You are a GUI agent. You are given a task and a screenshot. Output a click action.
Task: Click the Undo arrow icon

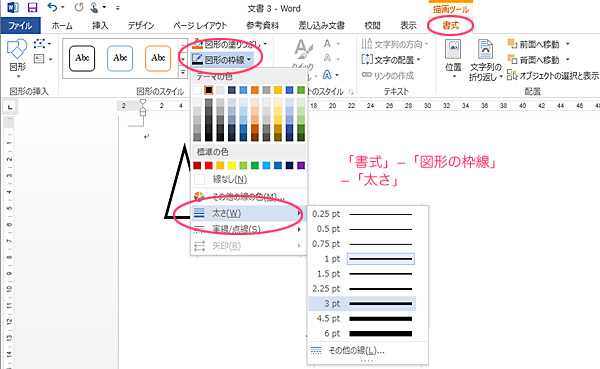pyautogui.click(x=52, y=7)
